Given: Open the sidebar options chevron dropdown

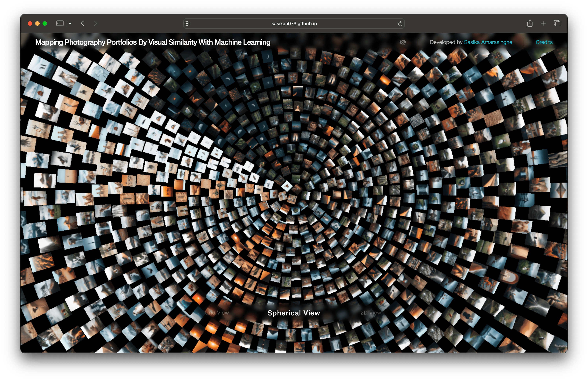Looking at the screenshot, I should pyautogui.click(x=70, y=23).
